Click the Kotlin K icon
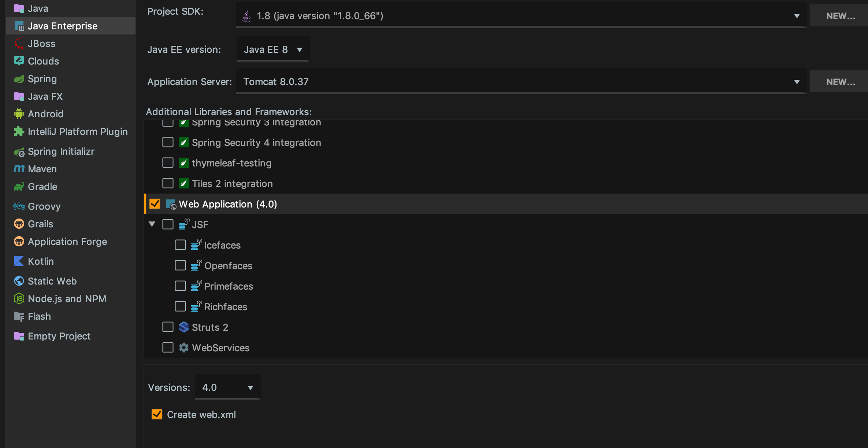This screenshot has width=868, height=448. [x=19, y=261]
